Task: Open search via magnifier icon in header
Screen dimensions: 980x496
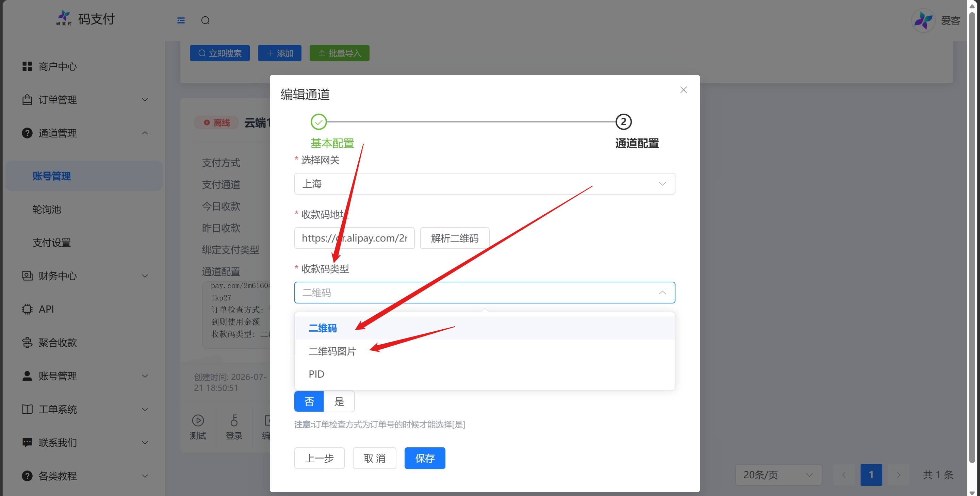Action: click(x=206, y=20)
